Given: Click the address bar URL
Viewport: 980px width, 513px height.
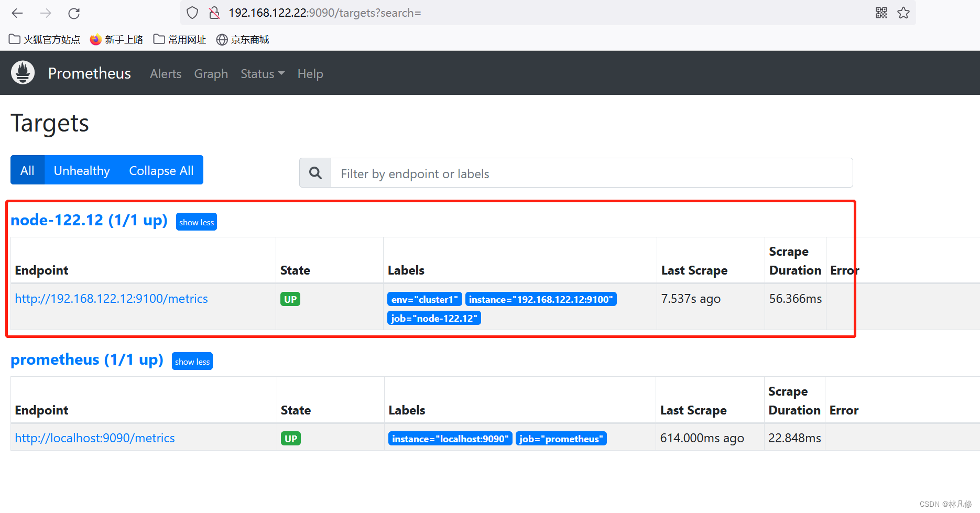Looking at the screenshot, I should pos(325,13).
